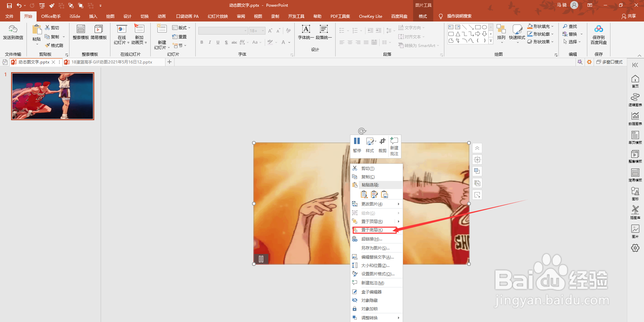
Task: Collapse the right sidebar with double chevron
Action: click(635, 65)
